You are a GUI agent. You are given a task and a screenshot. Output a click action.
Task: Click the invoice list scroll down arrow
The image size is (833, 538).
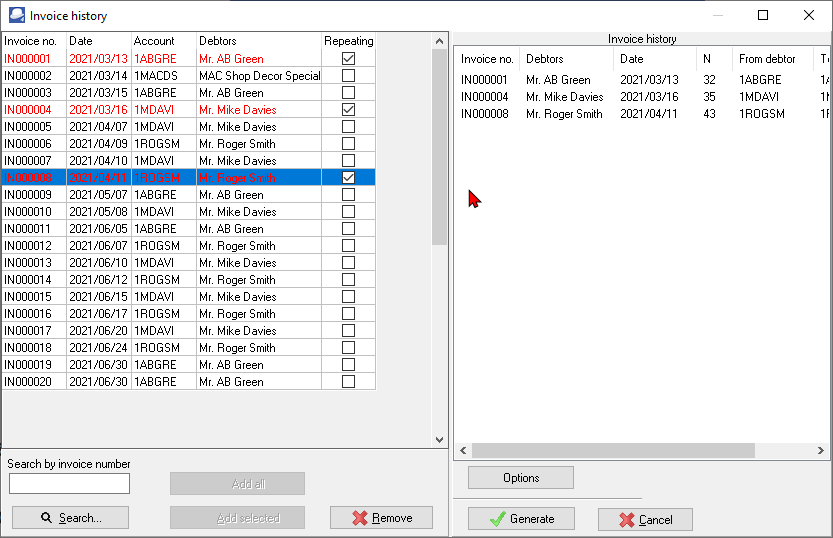439,440
